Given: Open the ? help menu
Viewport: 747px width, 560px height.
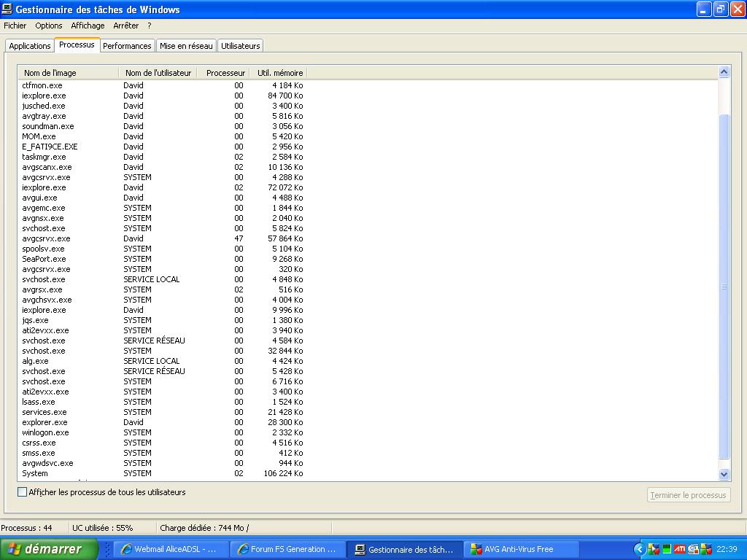Looking at the screenshot, I should click(x=149, y=26).
